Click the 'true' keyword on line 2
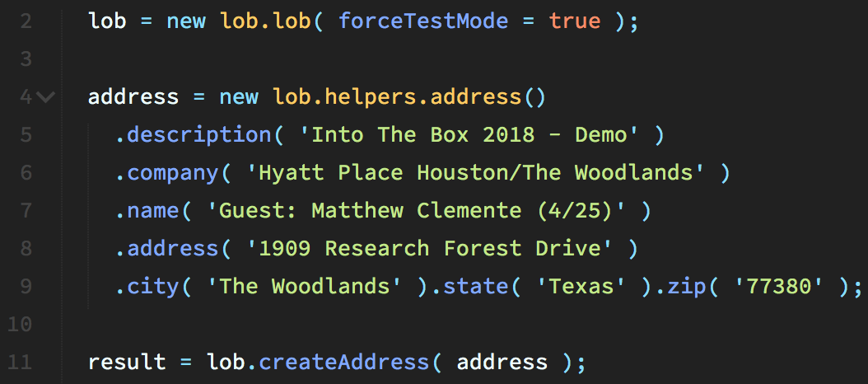868x384 pixels. (575, 21)
